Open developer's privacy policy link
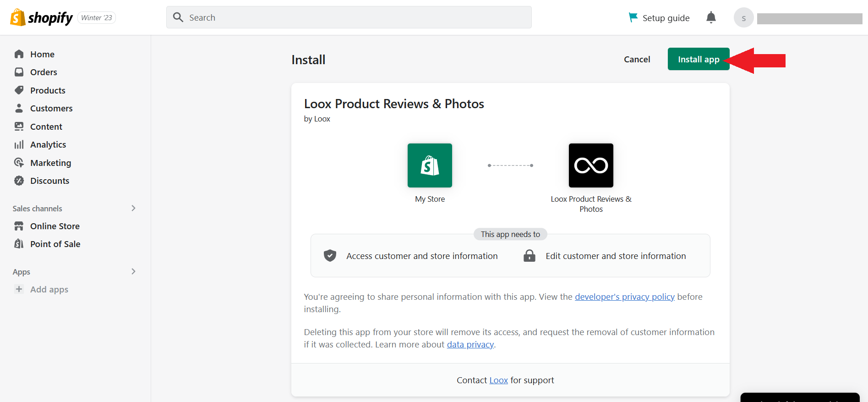Viewport: 868px width, 402px height. pyautogui.click(x=625, y=297)
